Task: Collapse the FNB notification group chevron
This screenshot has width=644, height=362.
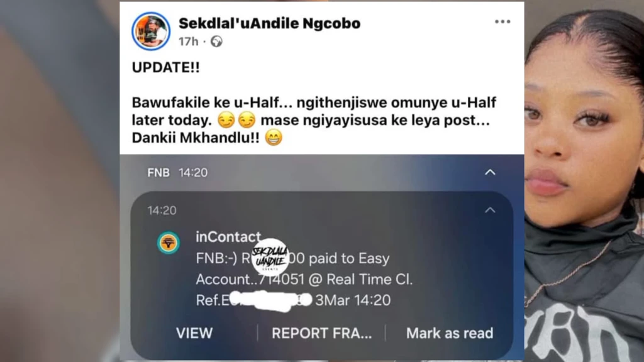Action: click(x=490, y=172)
